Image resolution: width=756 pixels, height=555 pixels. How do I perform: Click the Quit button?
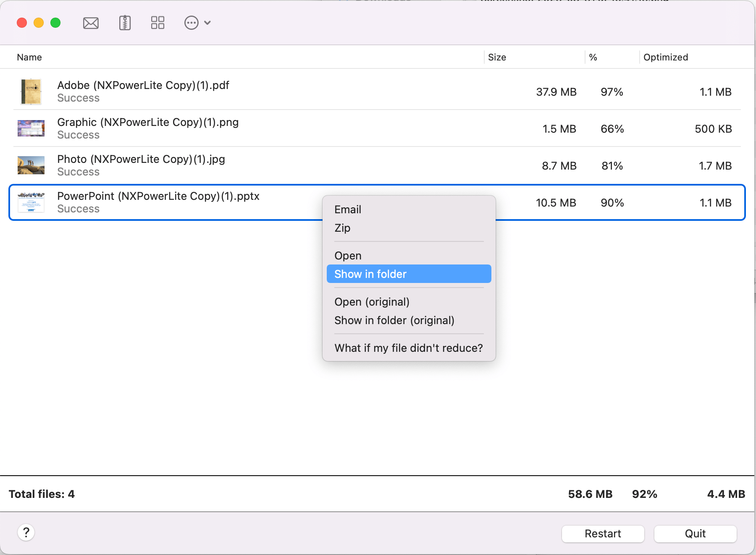[x=695, y=534]
